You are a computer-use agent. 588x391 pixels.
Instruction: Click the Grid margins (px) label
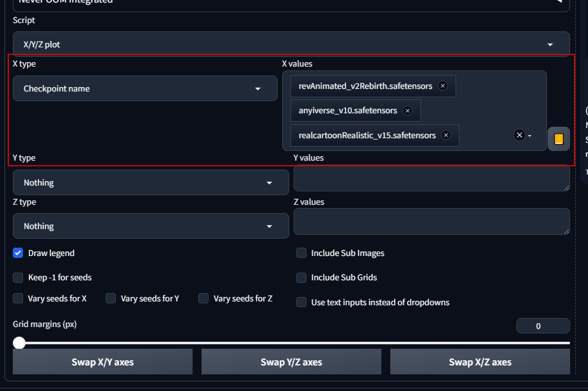tap(45, 324)
